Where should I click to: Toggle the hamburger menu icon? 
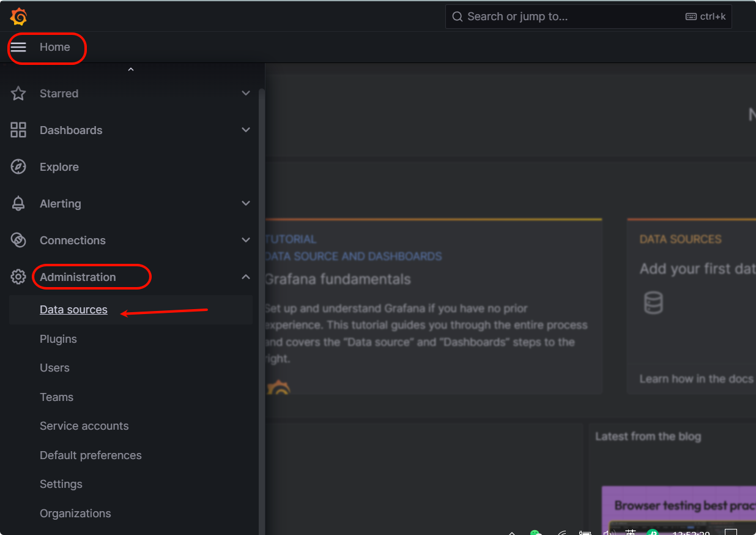18,47
